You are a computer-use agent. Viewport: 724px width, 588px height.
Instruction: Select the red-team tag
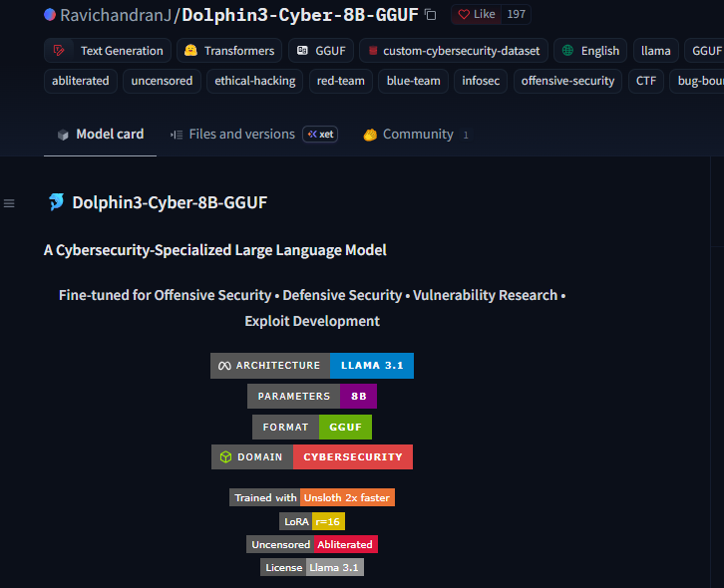coord(341,81)
